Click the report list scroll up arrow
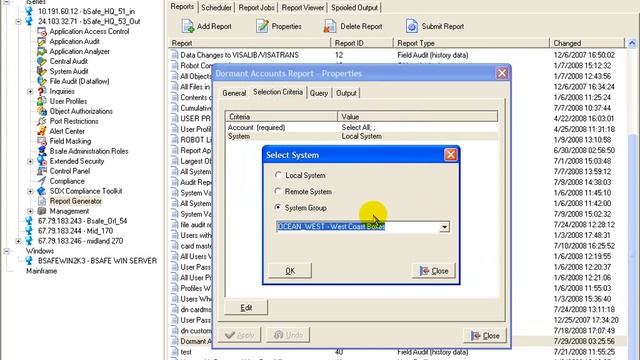The width and height of the screenshot is (640, 360). pos(632,43)
